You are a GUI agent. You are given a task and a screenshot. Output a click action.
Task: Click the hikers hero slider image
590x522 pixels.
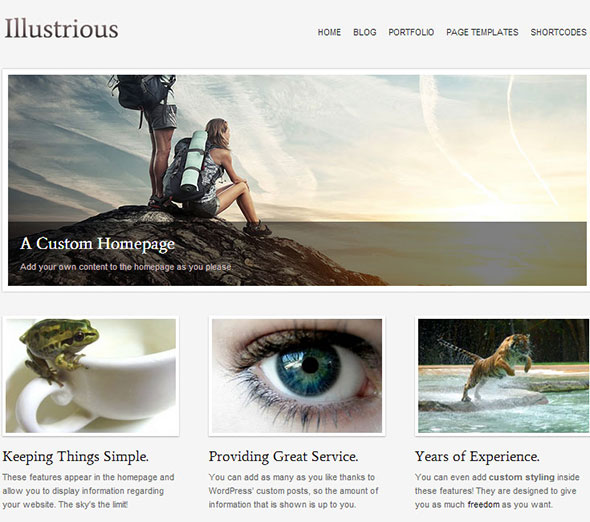297,149
